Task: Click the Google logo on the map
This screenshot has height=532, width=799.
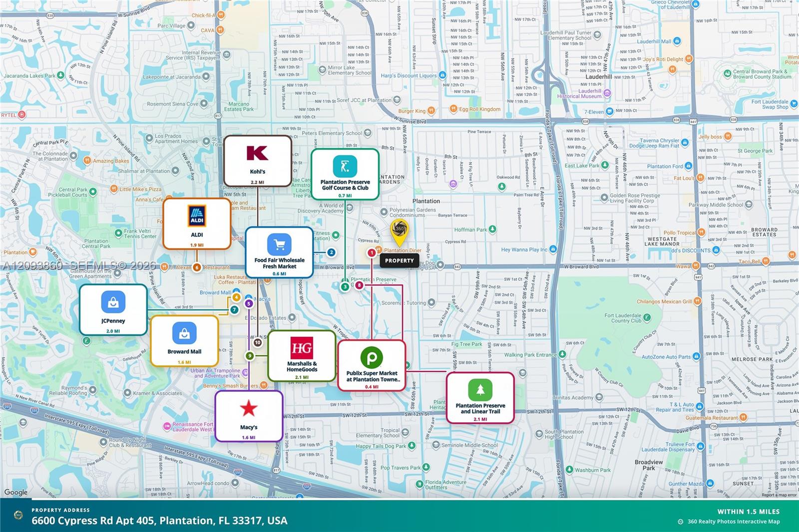Action: [x=16, y=492]
